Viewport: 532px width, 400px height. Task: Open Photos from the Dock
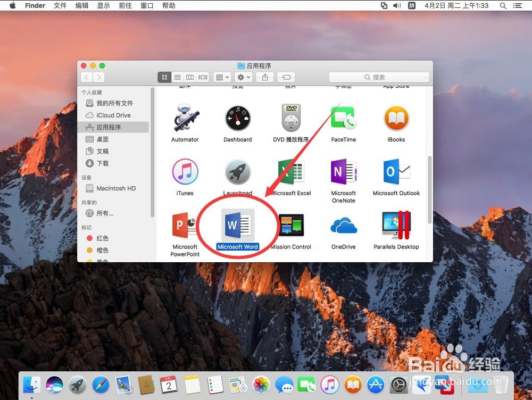pos(261,385)
